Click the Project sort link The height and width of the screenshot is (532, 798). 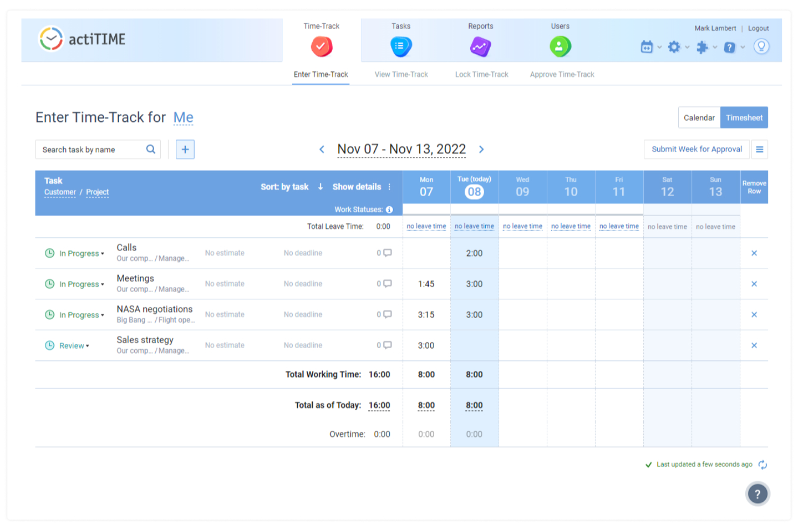pos(97,192)
